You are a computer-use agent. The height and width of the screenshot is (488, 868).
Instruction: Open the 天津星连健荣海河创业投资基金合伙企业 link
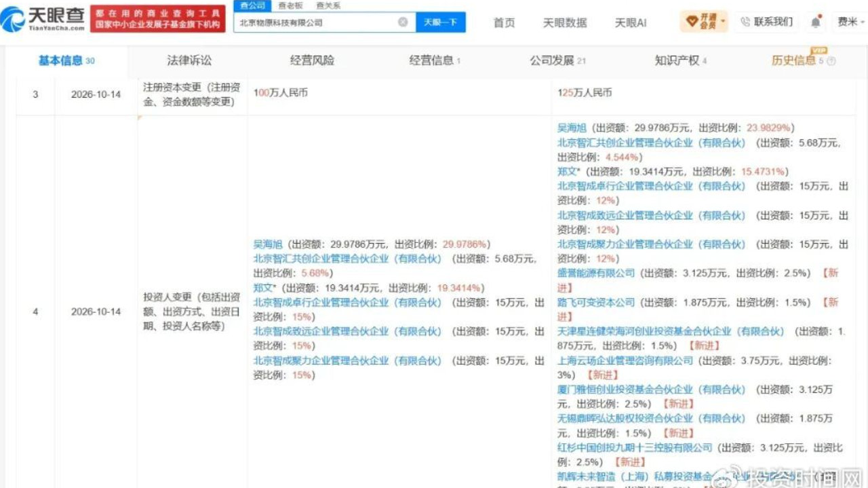(671, 331)
